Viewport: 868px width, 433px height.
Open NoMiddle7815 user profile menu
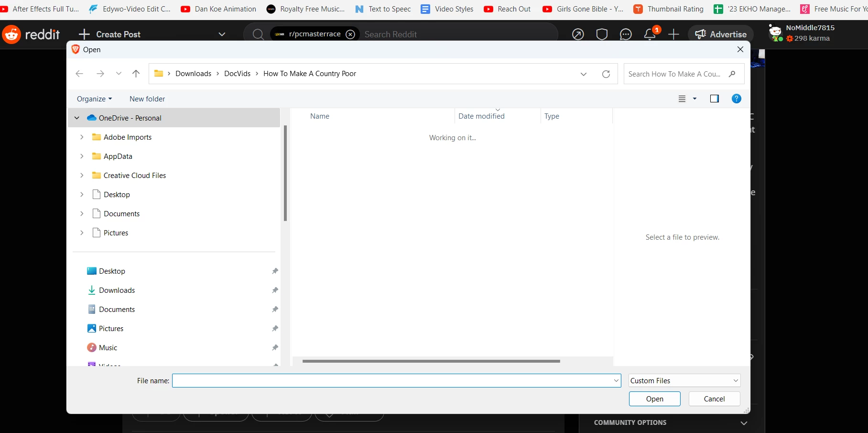pos(802,33)
